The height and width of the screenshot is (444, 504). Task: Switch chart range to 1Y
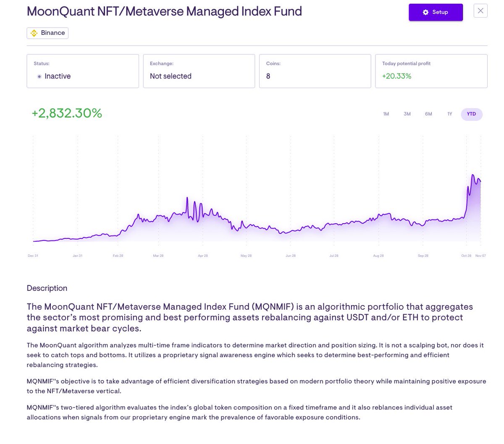[x=450, y=114]
